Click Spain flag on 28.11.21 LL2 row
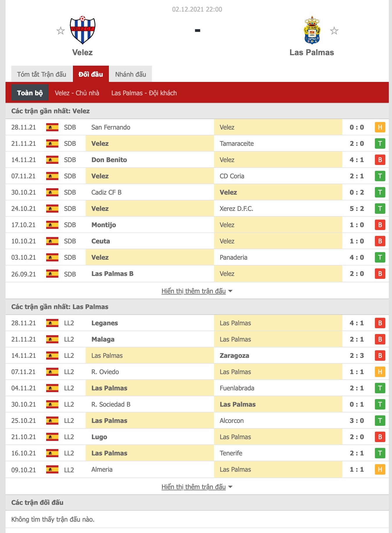 point(52,323)
